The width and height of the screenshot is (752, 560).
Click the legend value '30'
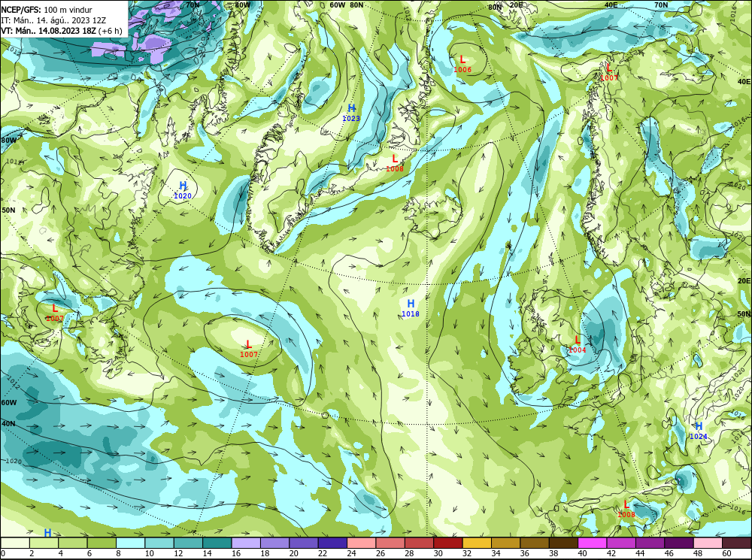438,553
